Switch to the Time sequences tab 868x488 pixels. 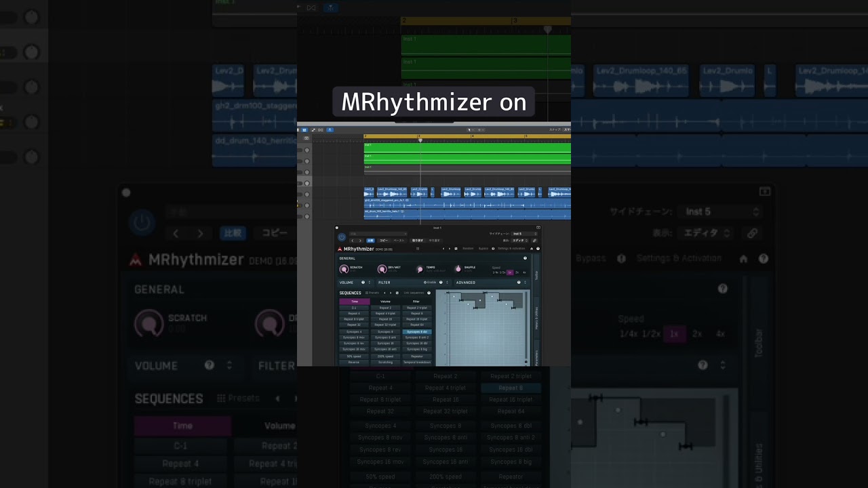(354, 301)
